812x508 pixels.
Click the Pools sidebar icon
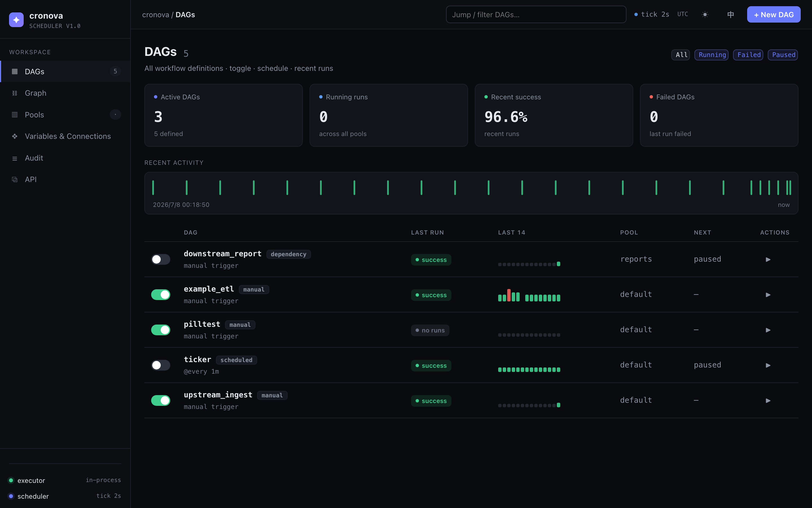coord(15,115)
